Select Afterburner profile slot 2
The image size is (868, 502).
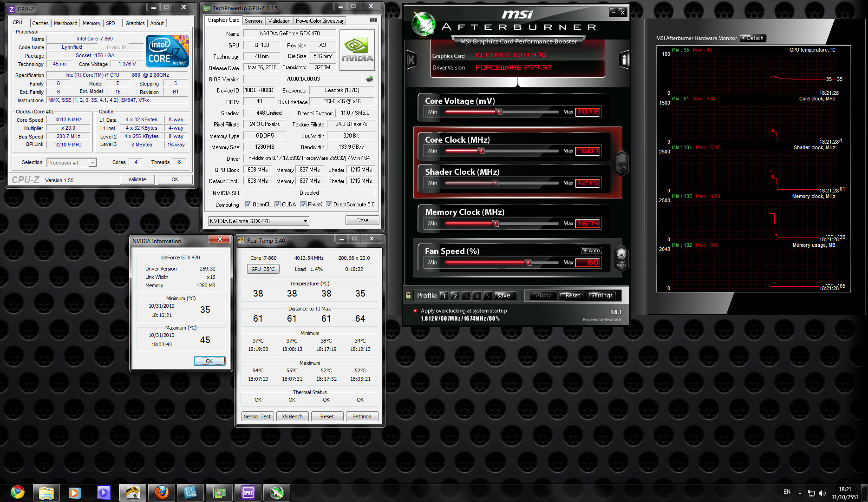tap(455, 296)
